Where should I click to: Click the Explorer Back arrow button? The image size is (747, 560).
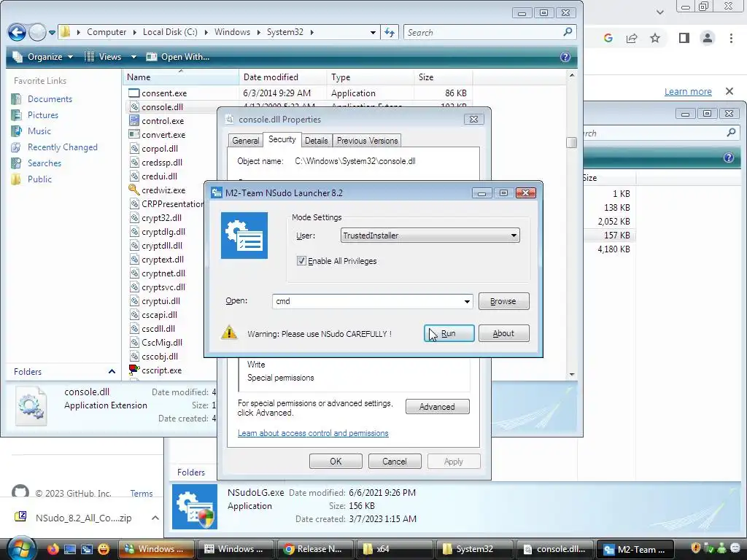coord(17,32)
